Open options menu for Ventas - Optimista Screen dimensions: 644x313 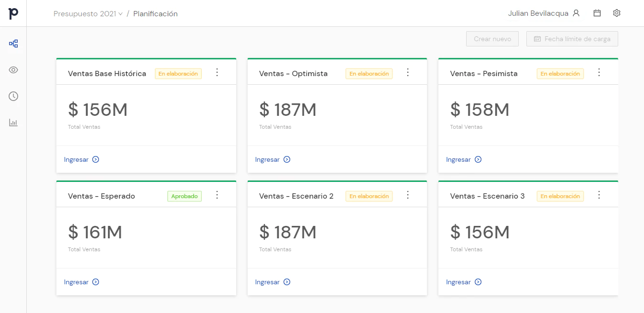click(408, 72)
